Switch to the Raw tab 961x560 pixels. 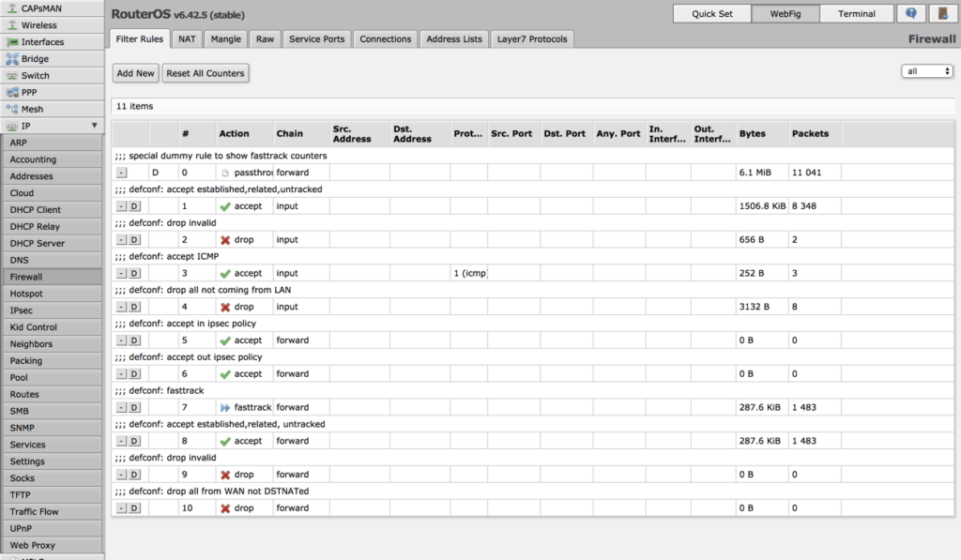tap(265, 38)
